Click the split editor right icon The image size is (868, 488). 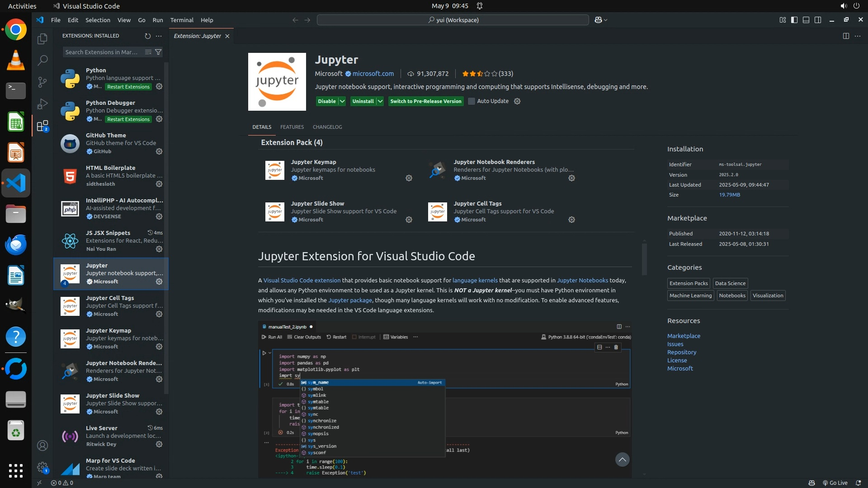[846, 36]
